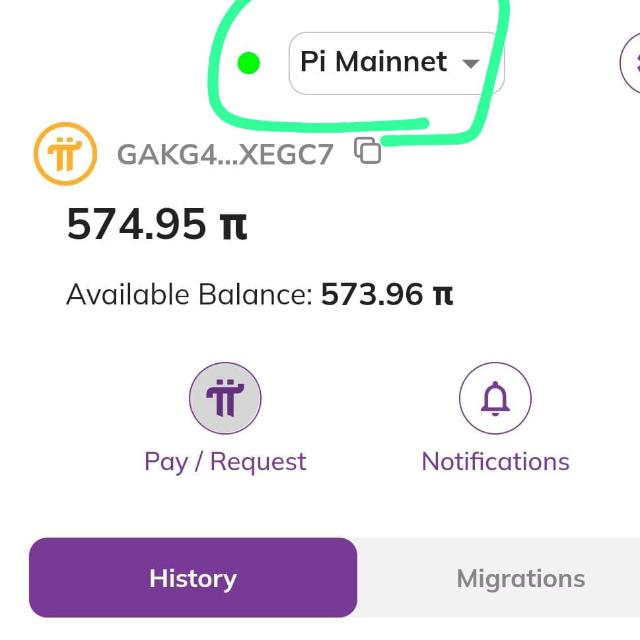Open notifications using the bell icon
The image size is (640, 640).
(x=495, y=398)
